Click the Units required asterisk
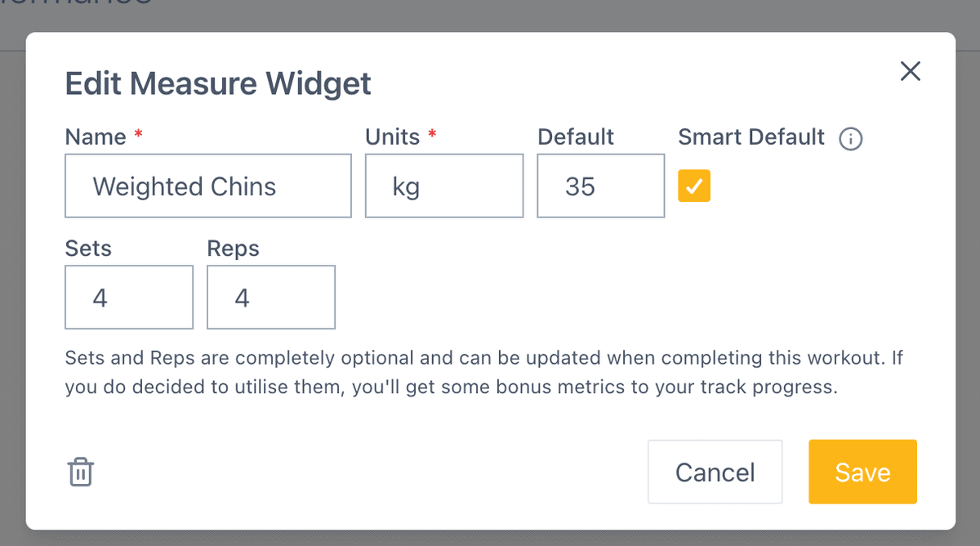 pyautogui.click(x=433, y=136)
